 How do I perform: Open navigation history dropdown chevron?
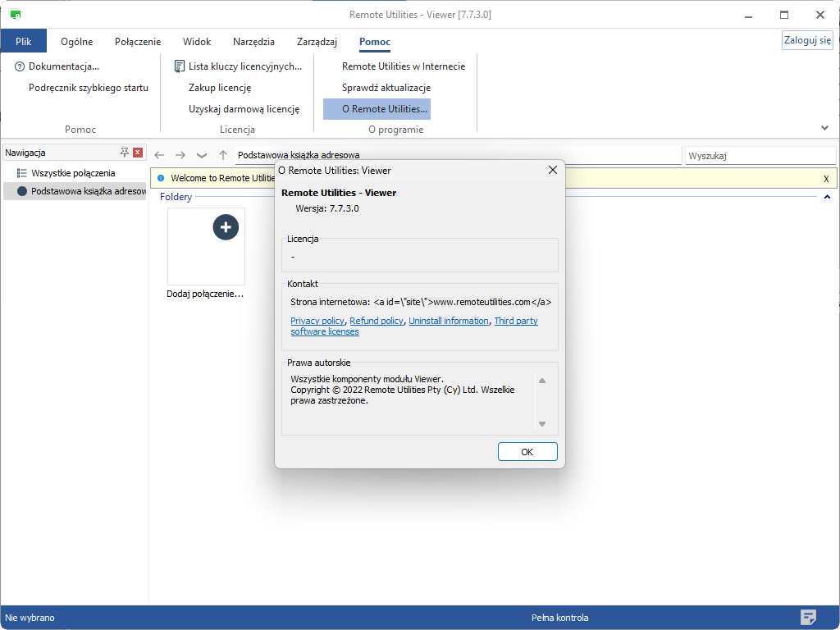pos(202,155)
